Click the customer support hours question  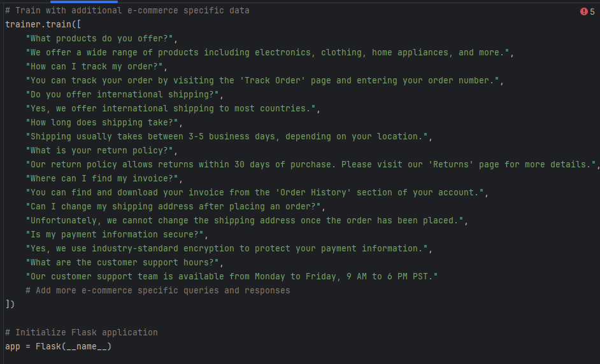pos(124,263)
